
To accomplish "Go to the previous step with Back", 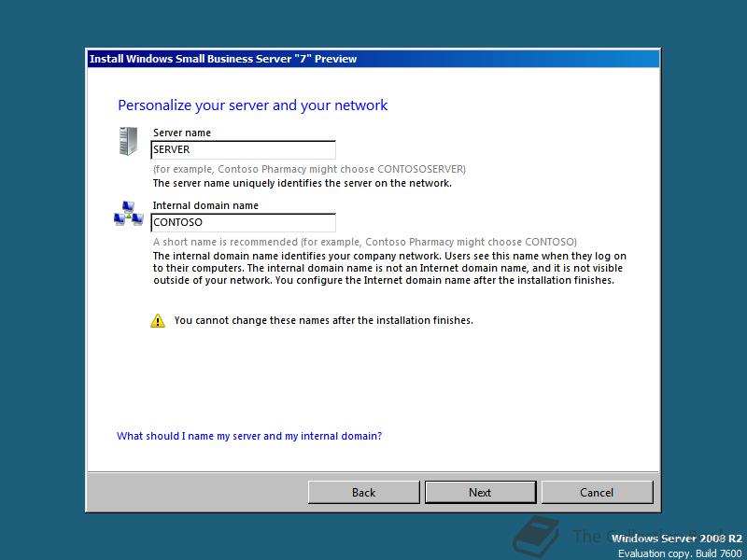I will 364,493.
